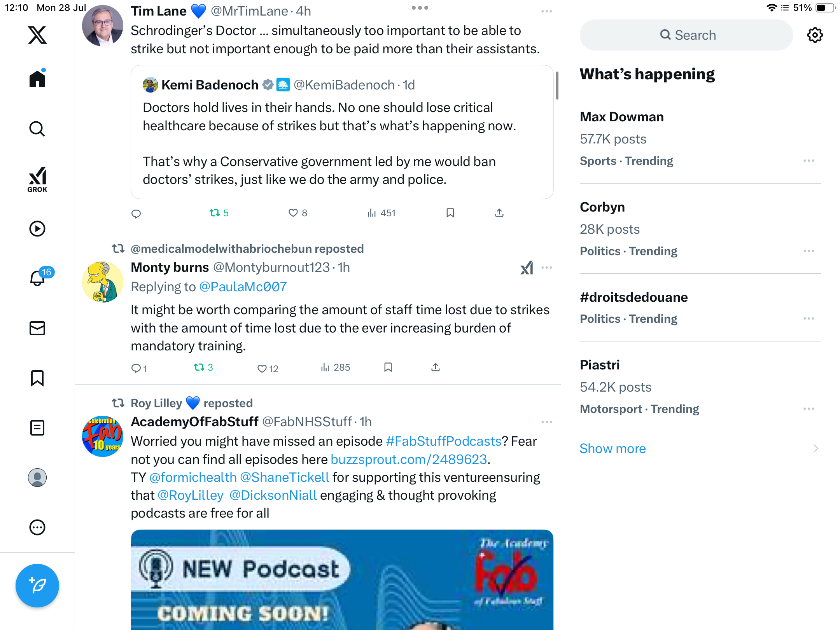Open more options on AcademyOfFabStuff post
The height and width of the screenshot is (630, 840).
546,422
